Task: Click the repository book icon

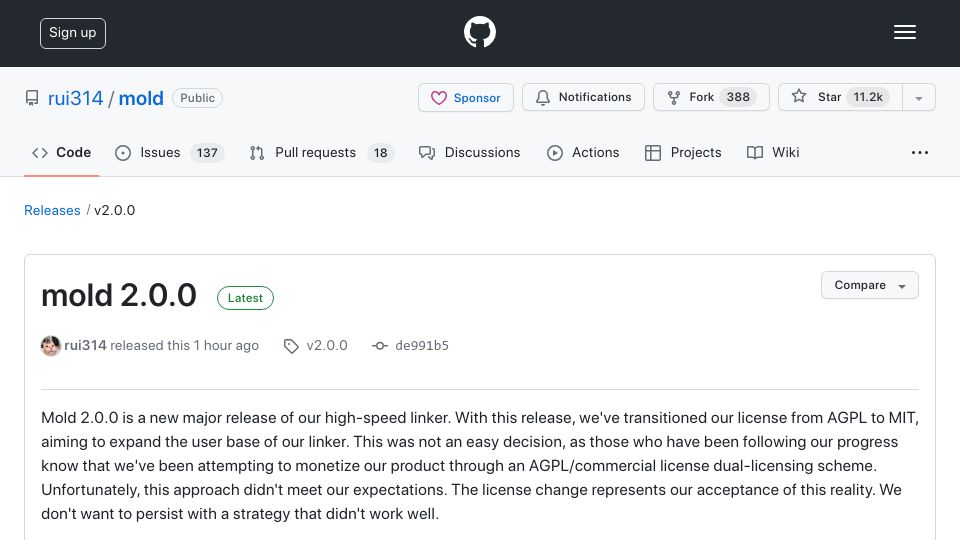Action: tap(32, 98)
